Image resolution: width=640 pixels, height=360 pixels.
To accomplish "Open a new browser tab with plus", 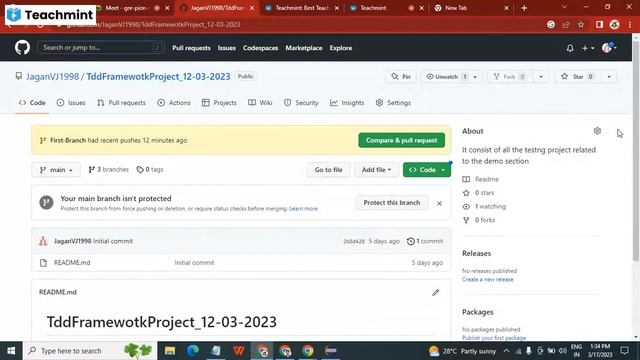I will (524, 8).
